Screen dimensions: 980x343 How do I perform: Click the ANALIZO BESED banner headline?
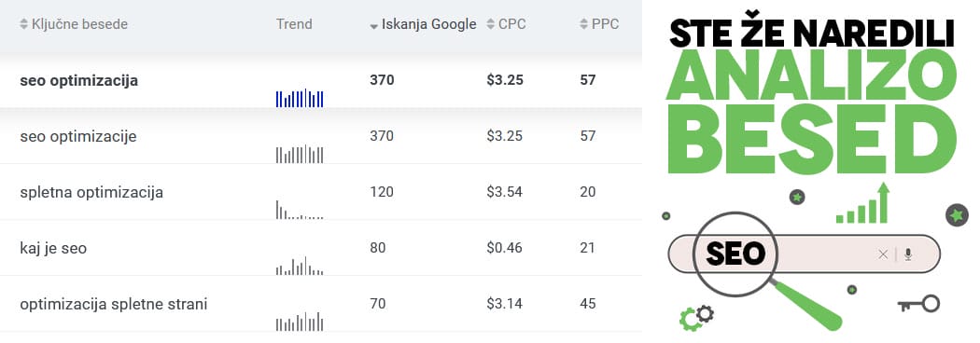tap(811, 112)
